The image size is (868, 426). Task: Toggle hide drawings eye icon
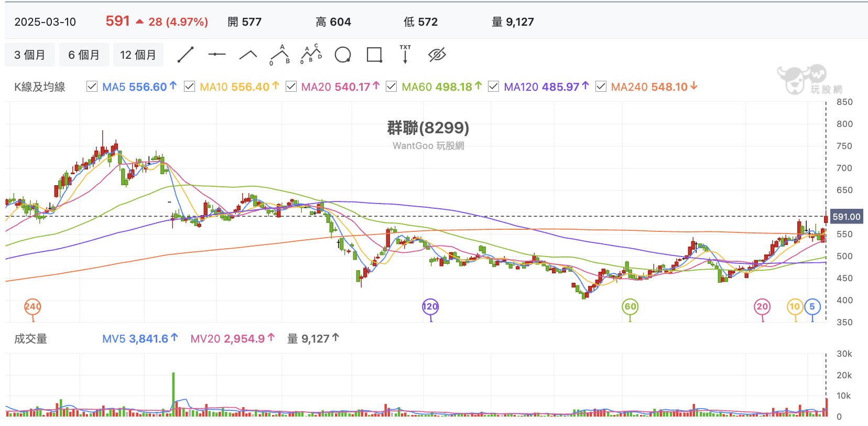(437, 55)
